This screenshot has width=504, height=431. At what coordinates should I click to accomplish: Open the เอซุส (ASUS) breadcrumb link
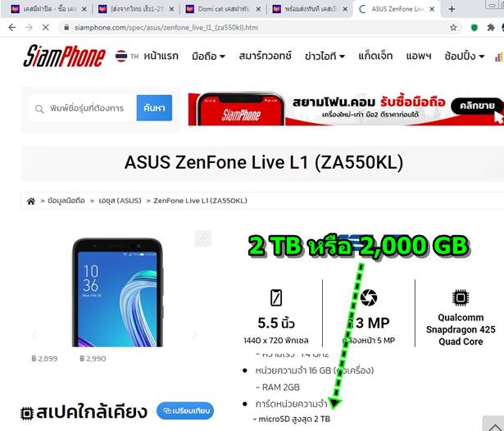click(120, 201)
